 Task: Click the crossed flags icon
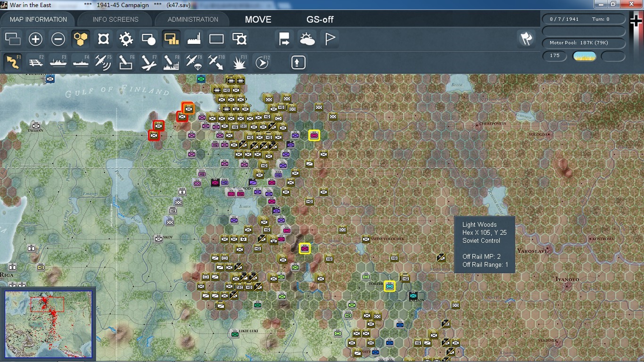point(526,39)
